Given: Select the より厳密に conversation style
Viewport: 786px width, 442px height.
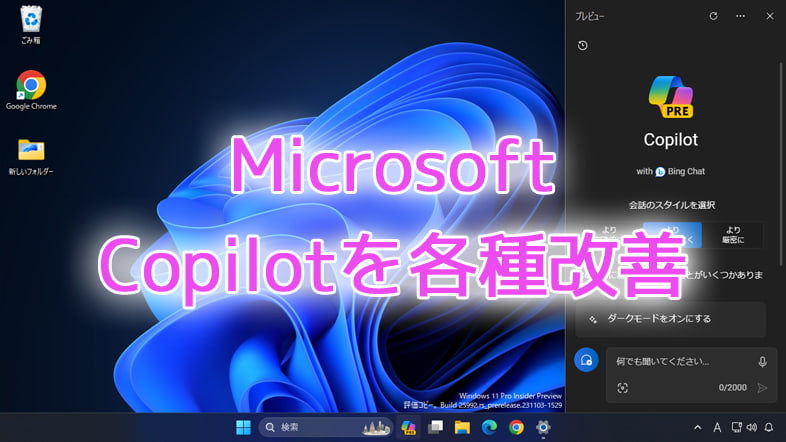Looking at the screenshot, I should coord(733,235).
